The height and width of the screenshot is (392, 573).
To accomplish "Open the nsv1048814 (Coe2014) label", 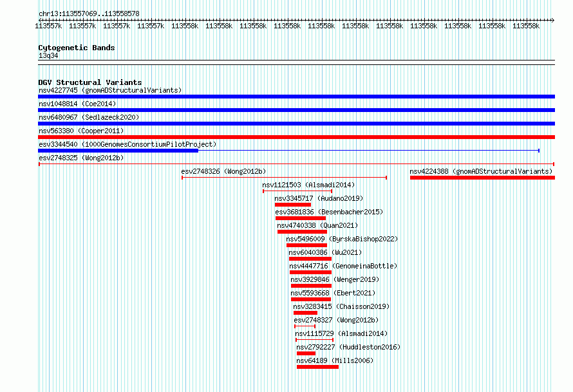I will [77, 104].
